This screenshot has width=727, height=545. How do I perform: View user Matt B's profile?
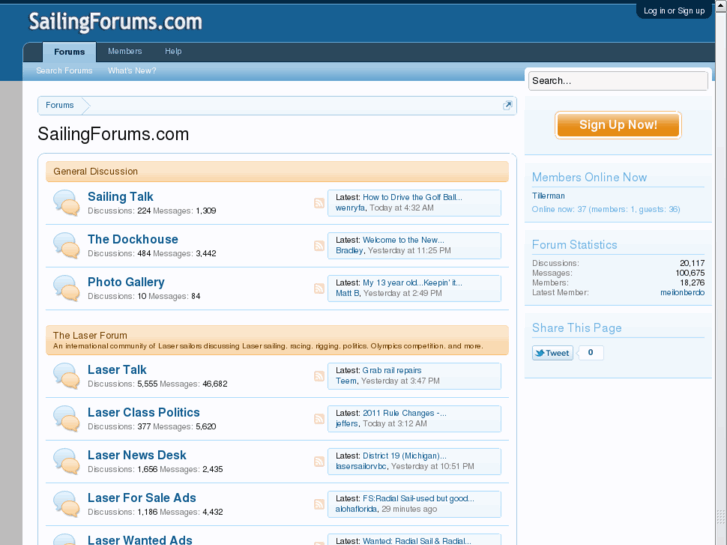click(348, 293)
